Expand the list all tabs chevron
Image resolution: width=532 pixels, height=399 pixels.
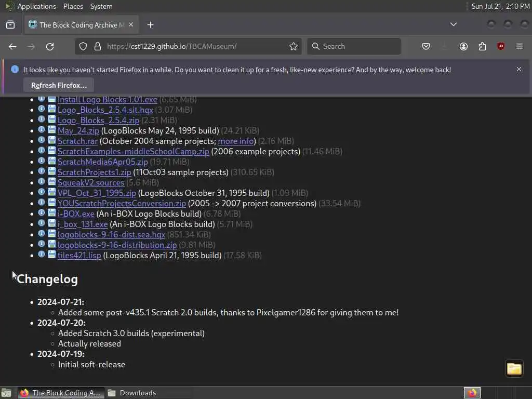click(453, 24)
